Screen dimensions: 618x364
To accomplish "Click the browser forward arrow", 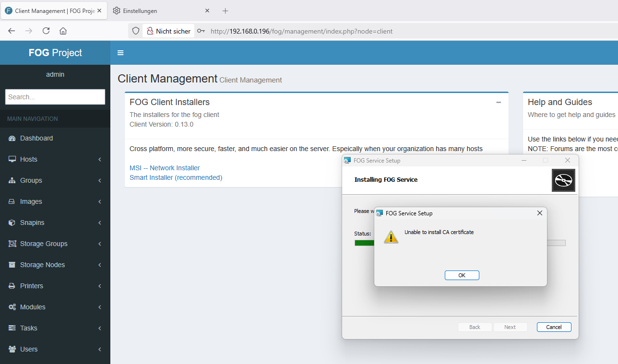I will (x=29, y=31).
